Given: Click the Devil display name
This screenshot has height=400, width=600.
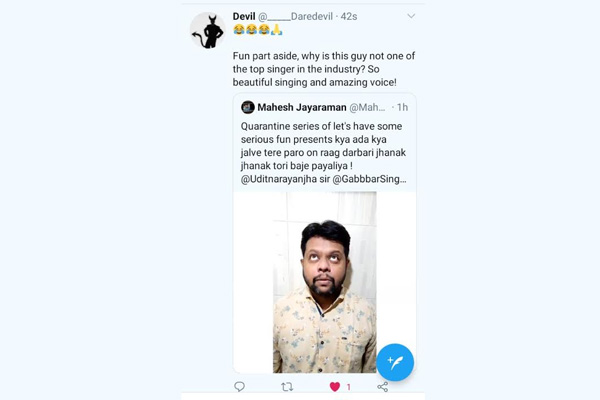Looking at the screenshot, I should (244, 17).
